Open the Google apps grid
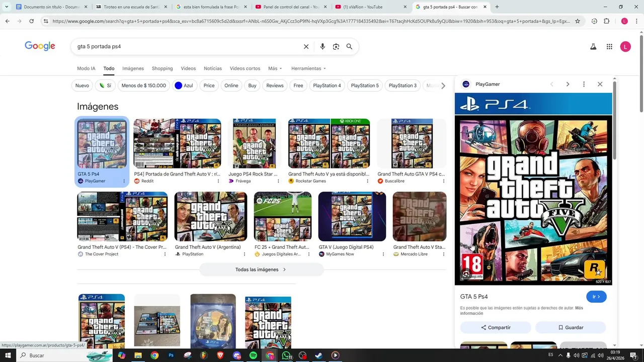The height and width of the screenshot is (362, 644). 609,47
